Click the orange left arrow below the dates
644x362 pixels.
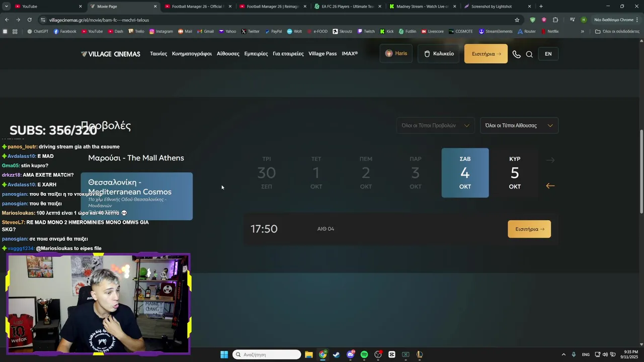click(x=550, y=186)
